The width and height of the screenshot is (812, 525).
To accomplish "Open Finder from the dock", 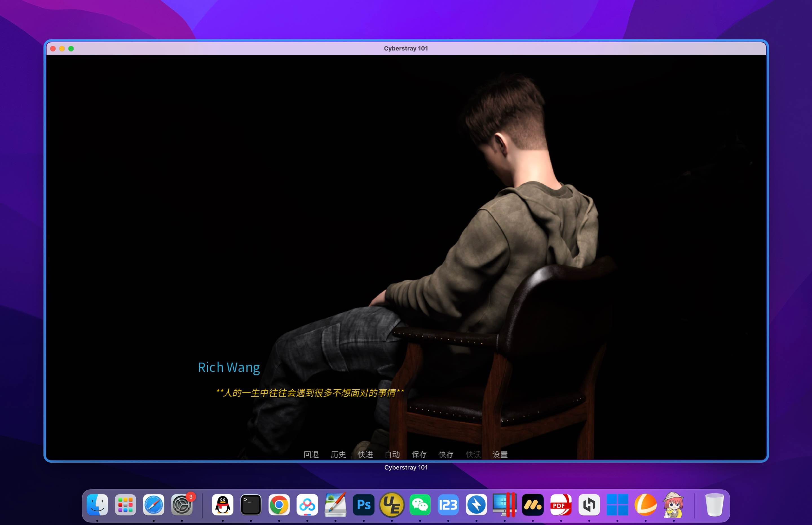I will pos(97,504).
